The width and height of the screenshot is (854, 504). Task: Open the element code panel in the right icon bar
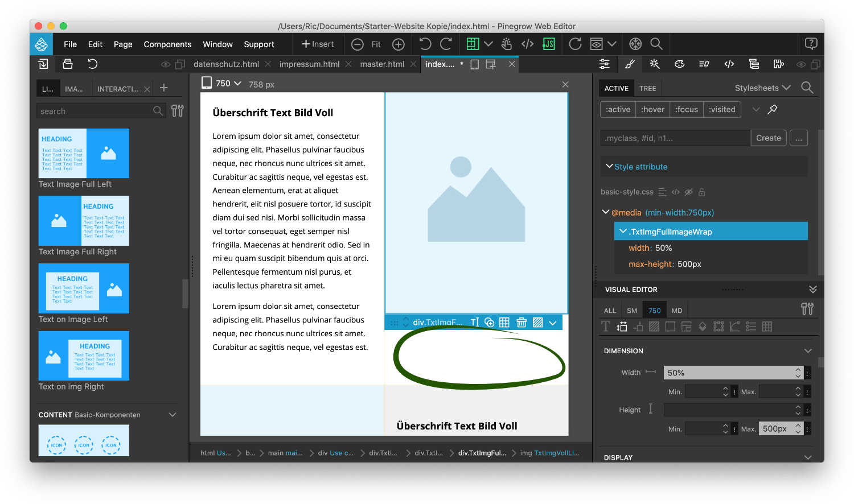tap(729, 64)
